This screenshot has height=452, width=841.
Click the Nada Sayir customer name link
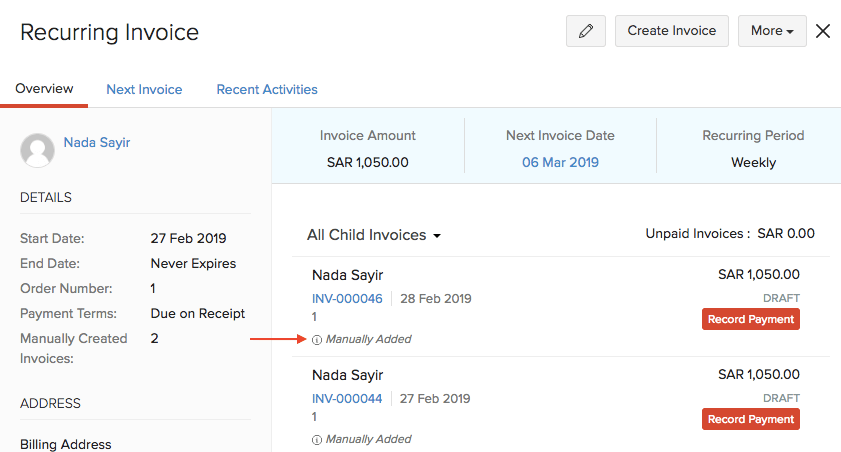[x=97, y=143]
